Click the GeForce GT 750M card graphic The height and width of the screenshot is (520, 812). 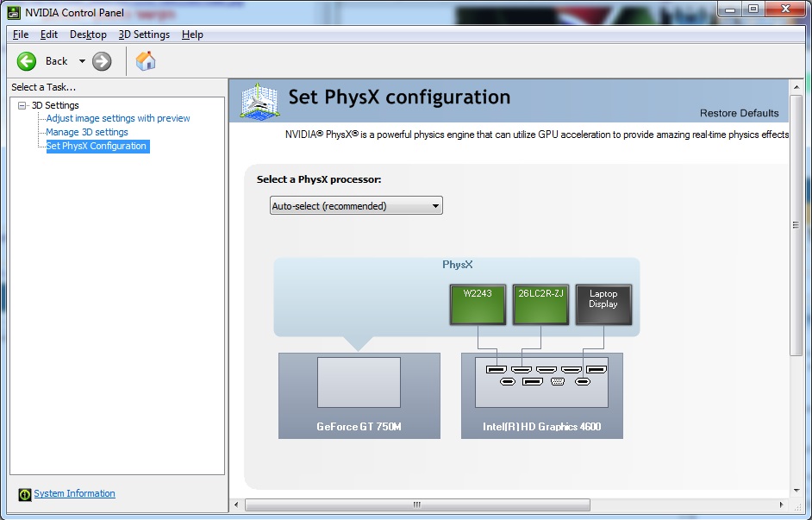tap(359, 382)
